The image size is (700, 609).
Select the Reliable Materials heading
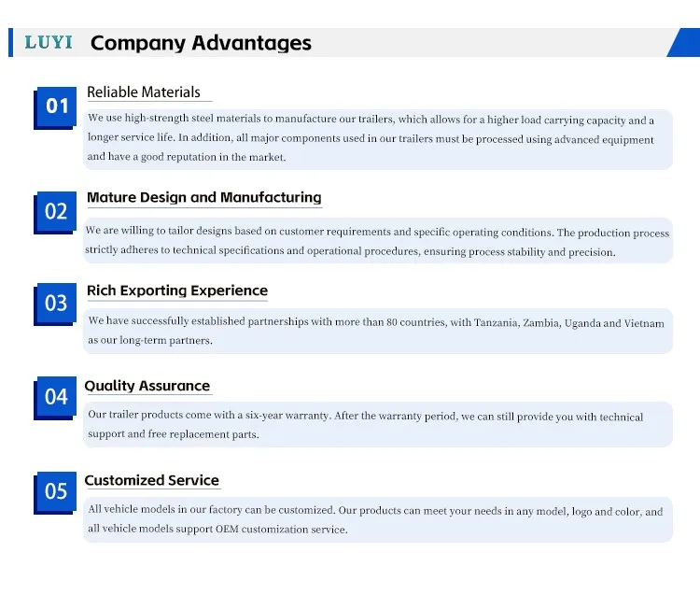point(144,92)
